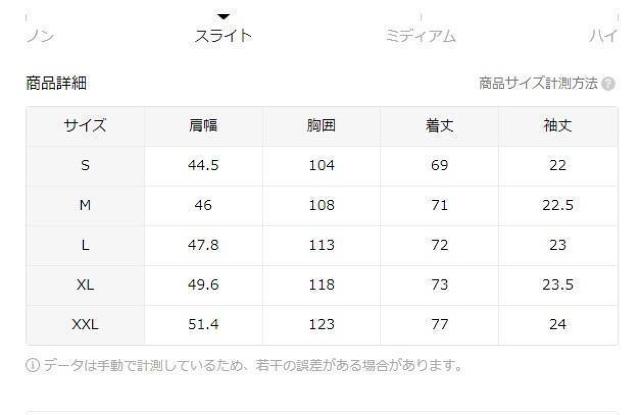
Task: Select the スライト scale label
Action: point(224,37)
